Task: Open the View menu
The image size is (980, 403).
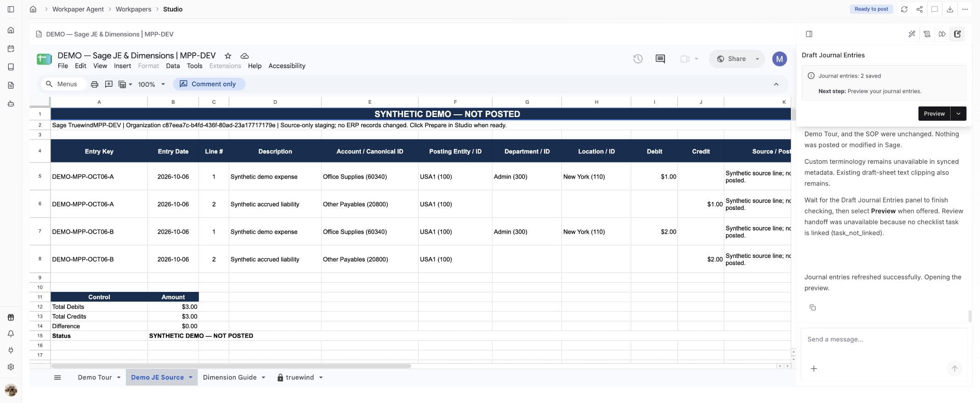Action: coord(100,66)
